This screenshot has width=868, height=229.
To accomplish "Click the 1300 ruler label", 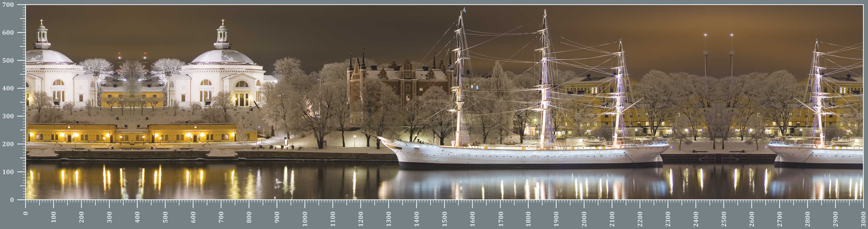I will [388, 219].
